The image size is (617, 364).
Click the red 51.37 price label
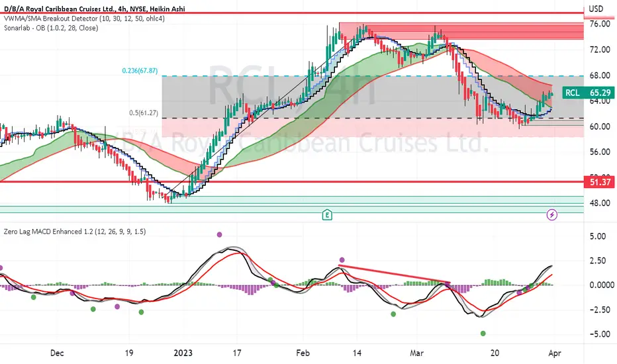[600, 182]
